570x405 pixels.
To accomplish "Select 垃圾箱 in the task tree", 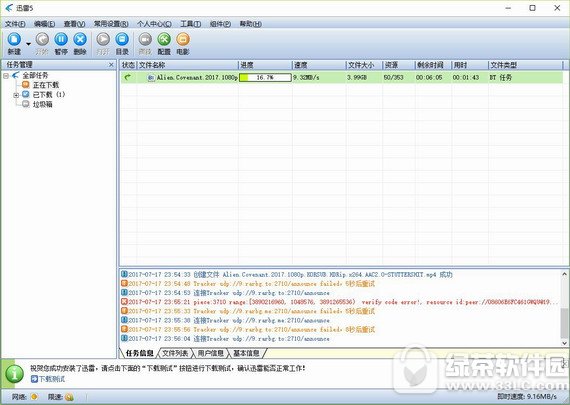I will pyautogui.click(x=43, y=104).
